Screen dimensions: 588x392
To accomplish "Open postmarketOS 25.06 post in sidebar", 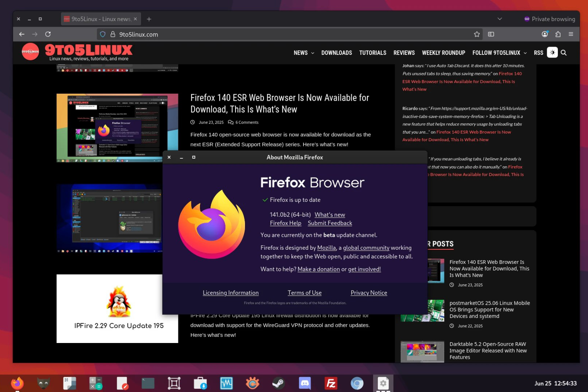I will tap(490, 310).
